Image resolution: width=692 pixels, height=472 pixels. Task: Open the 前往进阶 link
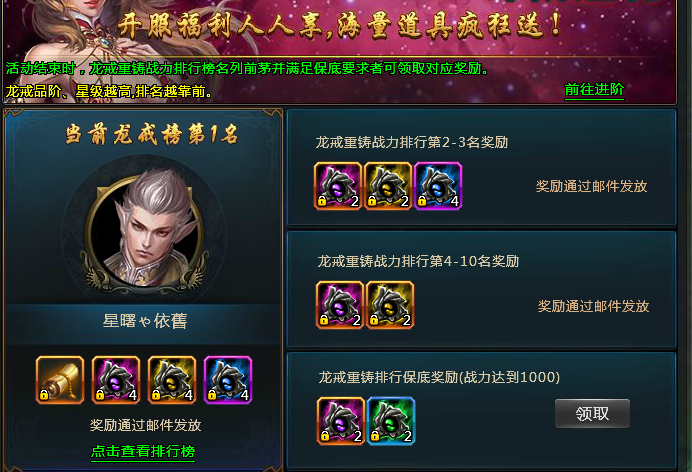(x=594, y=90)
